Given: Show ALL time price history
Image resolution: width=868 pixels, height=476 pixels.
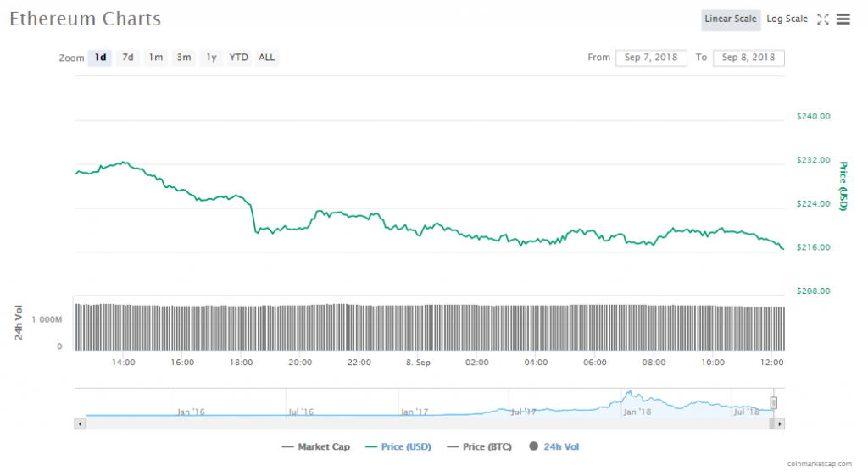Looking at the screenshot, I should point(266,58).
